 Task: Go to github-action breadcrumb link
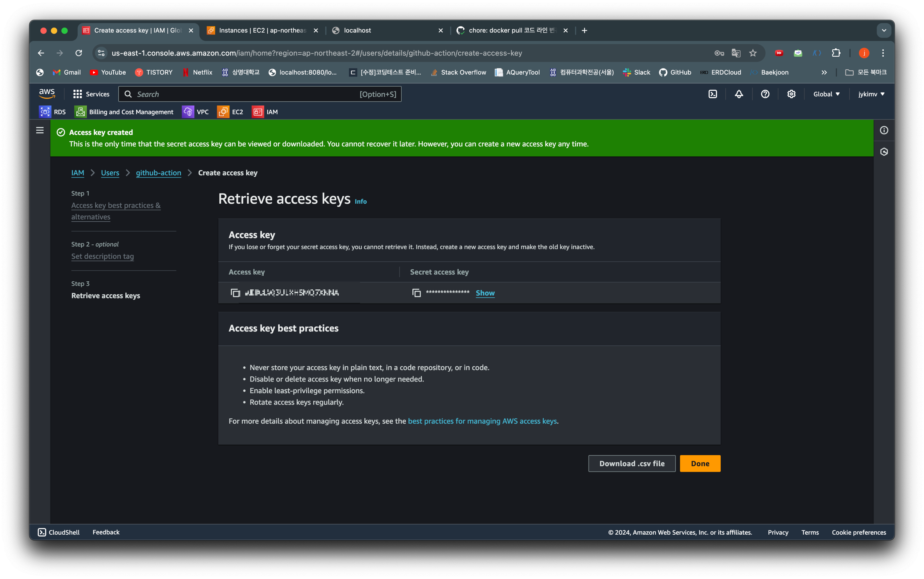[x=158, y=173]
